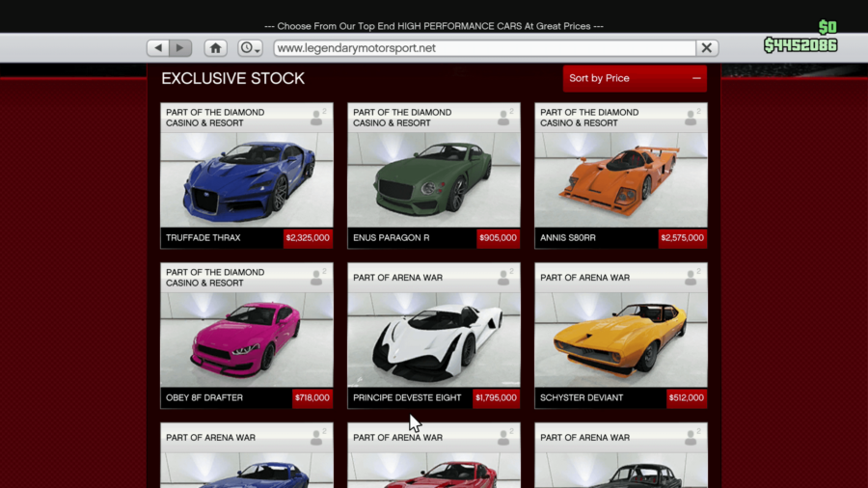Click the $905,000 price tag
Viewport: 868px width, 488px height.
tap(499, 238)
